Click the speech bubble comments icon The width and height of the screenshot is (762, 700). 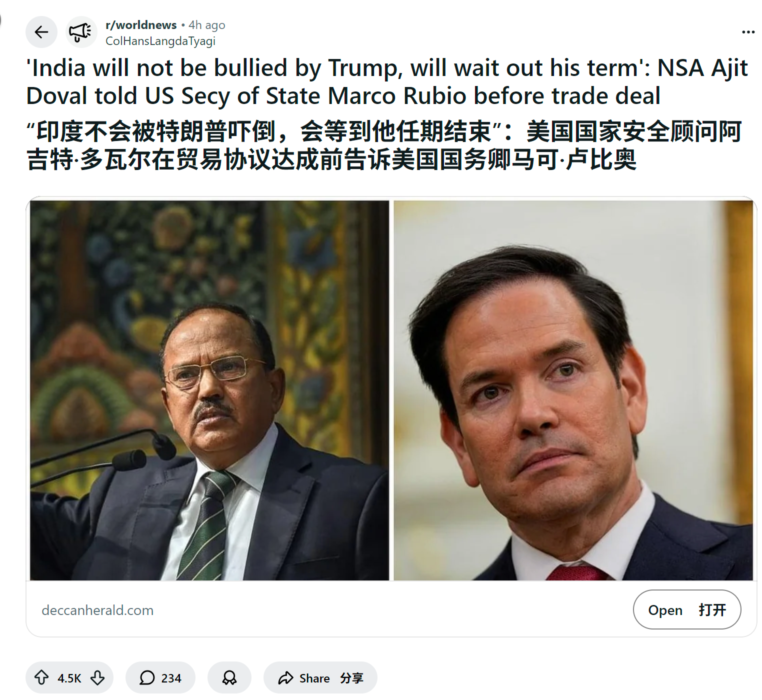147,677
